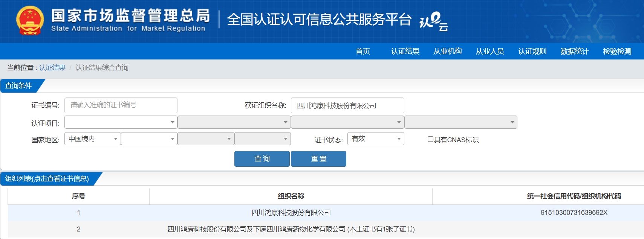This screenshot has width=644, height=239.
Task: Click 认证结果综合查询 breadcrumb text
Action: [102, 67]
